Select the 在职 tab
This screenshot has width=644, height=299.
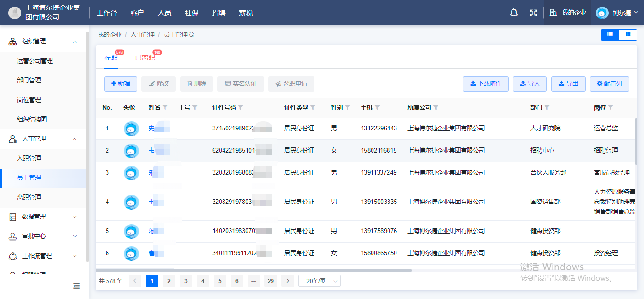(111, 57)
